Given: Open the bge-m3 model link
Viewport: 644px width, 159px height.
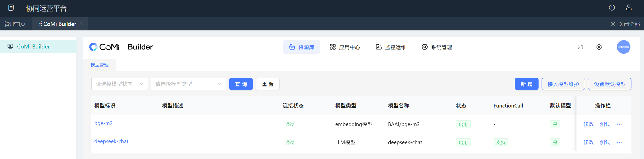Looking at the screenshot, I should coord(103,123).
